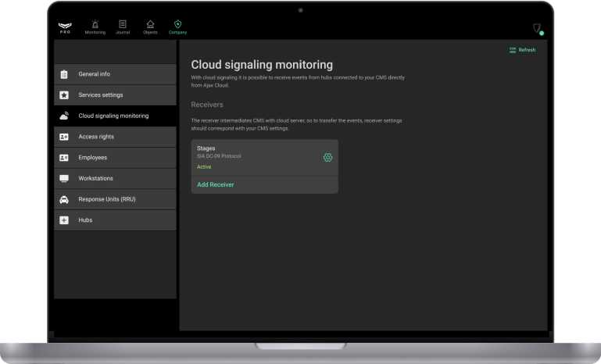Image resolution: width=601 pixels, height=364 pixels.
Task: Open the Journal tab
Action: 123,27
